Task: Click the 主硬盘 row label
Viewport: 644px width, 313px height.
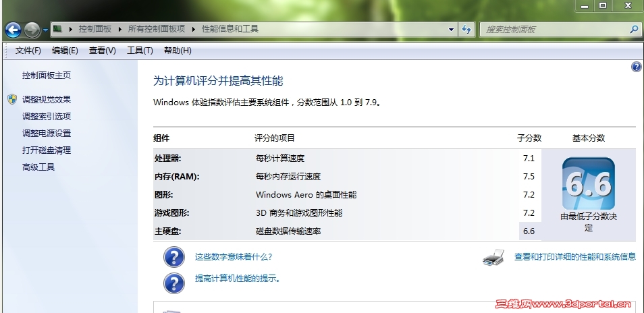Action: pyautogui.click(x=167, y=231)
